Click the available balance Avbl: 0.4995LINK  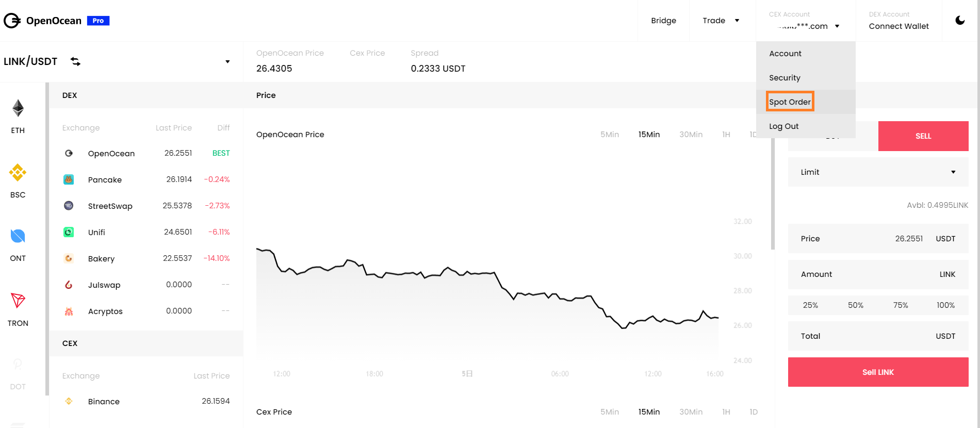click(937, 205)
